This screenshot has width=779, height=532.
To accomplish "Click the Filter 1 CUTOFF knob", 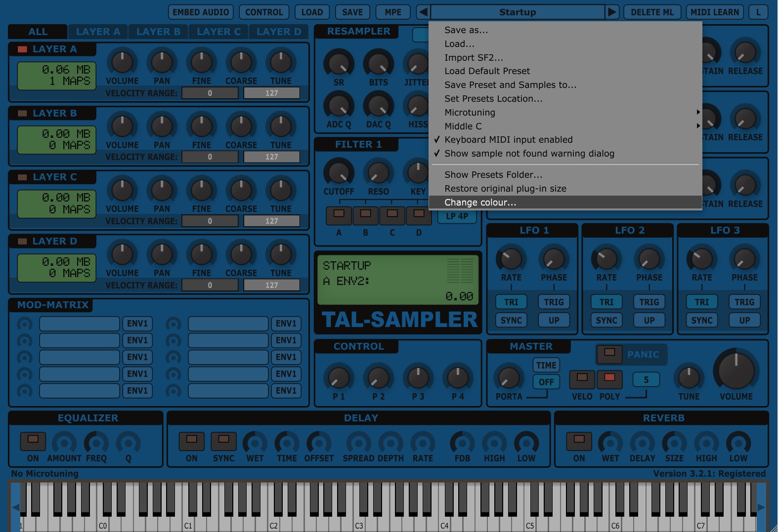I will point(339,173).
